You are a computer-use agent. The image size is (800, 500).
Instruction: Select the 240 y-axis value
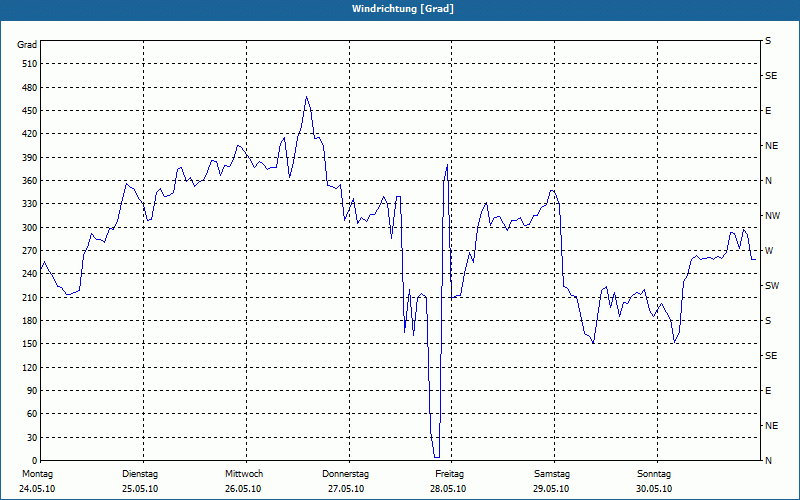pyautogui.click(x=30, y=274)
